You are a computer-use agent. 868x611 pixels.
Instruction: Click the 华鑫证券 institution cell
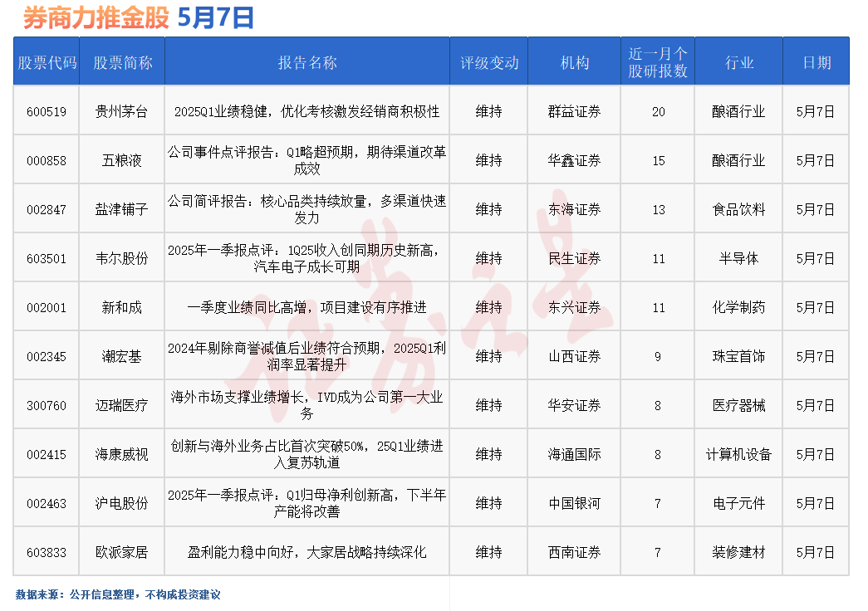coord(575,161)
